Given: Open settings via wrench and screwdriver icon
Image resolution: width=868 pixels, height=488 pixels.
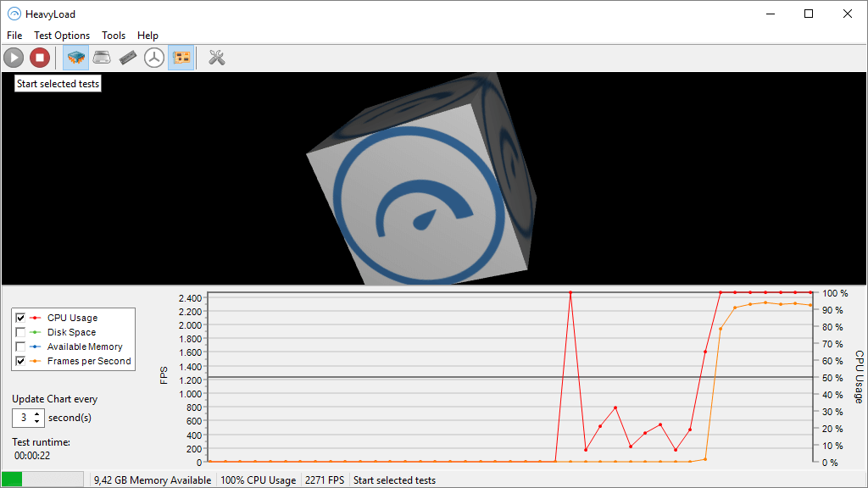Looking at the screenshot, I should pos(216,58).
